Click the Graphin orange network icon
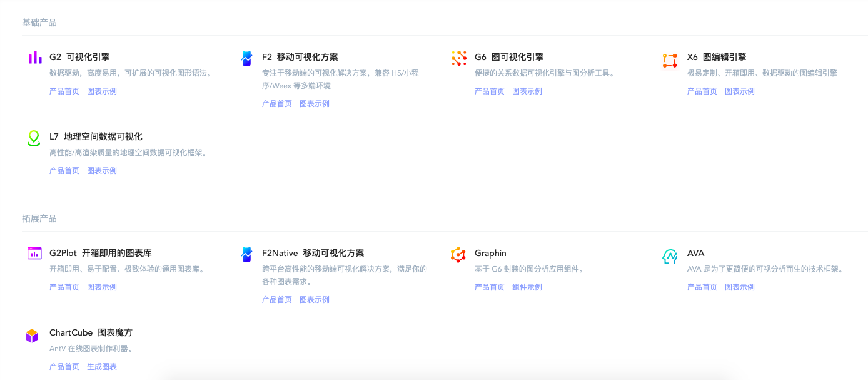Screen dimensions: 868x380 click(x=458, y=255)
